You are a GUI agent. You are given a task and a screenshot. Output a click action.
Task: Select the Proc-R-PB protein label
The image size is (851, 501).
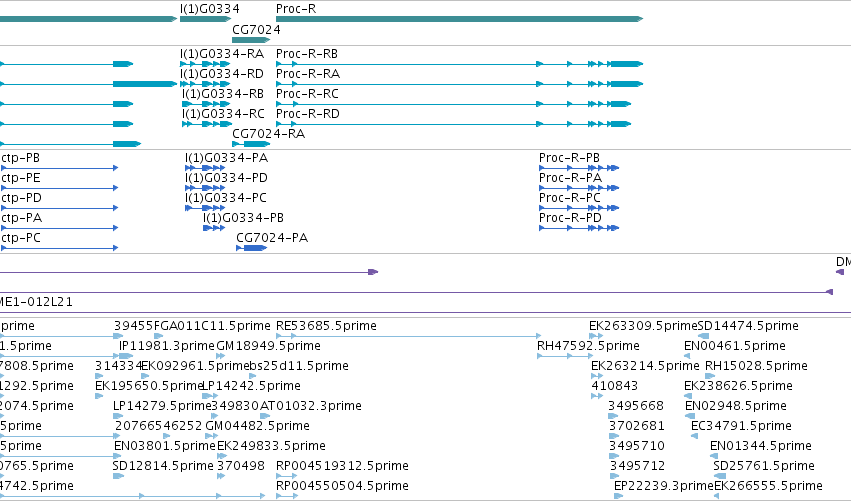(569, 158)
